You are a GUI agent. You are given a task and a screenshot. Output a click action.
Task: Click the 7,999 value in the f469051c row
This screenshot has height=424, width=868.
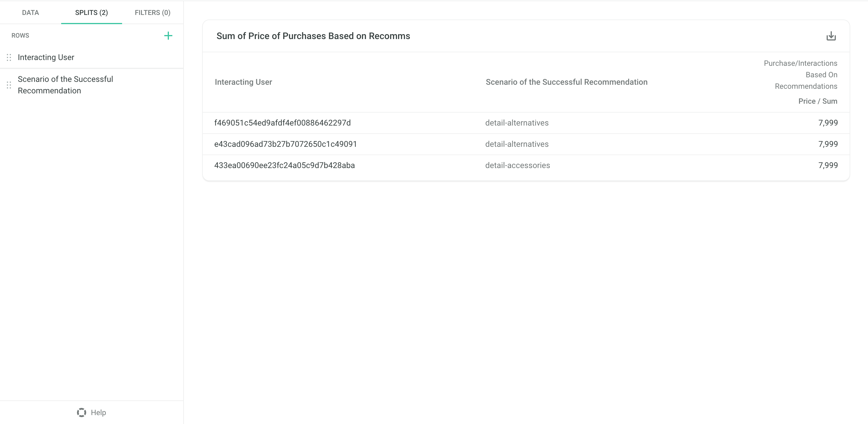point(828,123)
